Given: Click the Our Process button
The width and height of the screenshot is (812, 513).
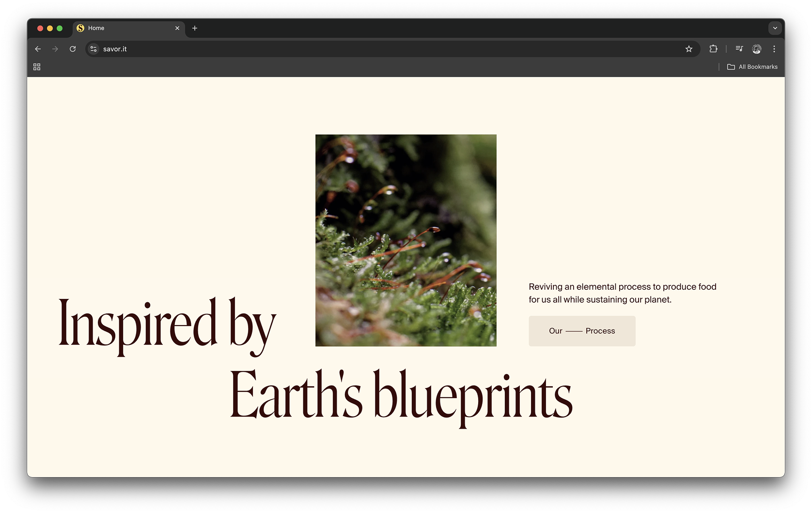Looking at the screenshot, I should (582, 331).
